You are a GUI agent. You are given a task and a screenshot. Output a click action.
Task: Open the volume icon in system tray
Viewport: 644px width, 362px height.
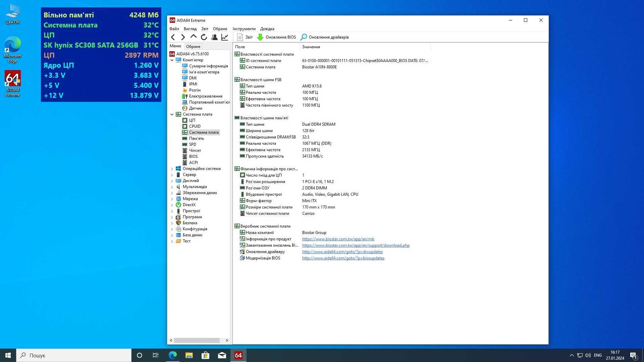[x=588, y=355]
